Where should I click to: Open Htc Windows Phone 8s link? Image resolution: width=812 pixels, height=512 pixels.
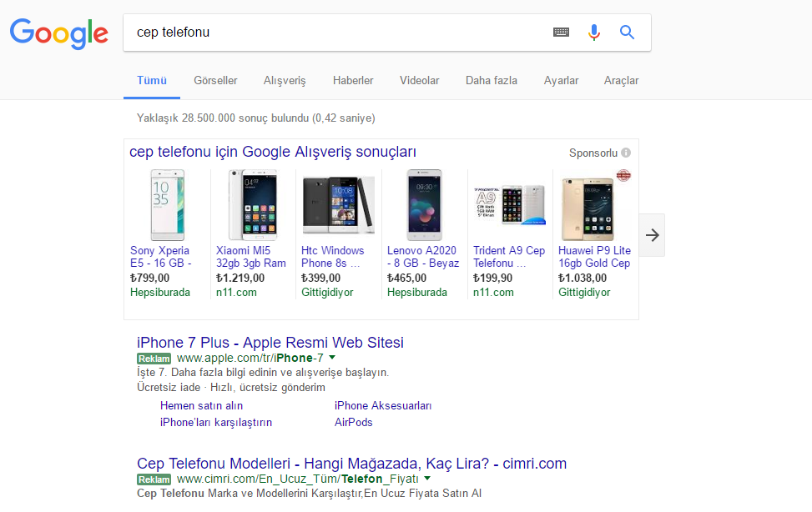[x=332, y=257]
